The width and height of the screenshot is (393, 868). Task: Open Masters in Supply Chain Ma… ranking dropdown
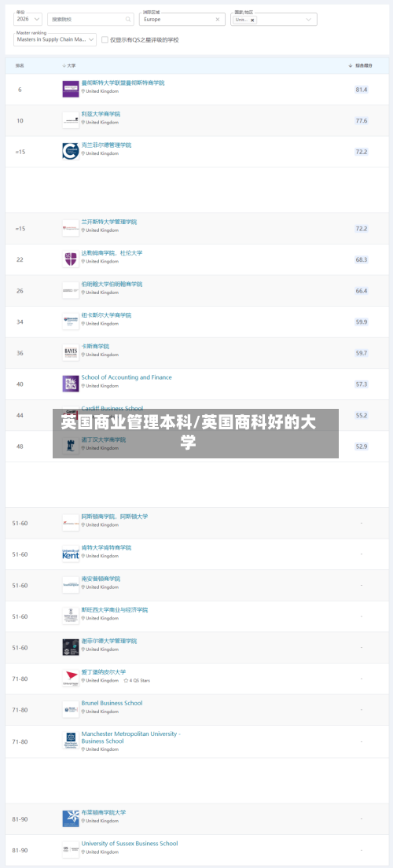55,39
